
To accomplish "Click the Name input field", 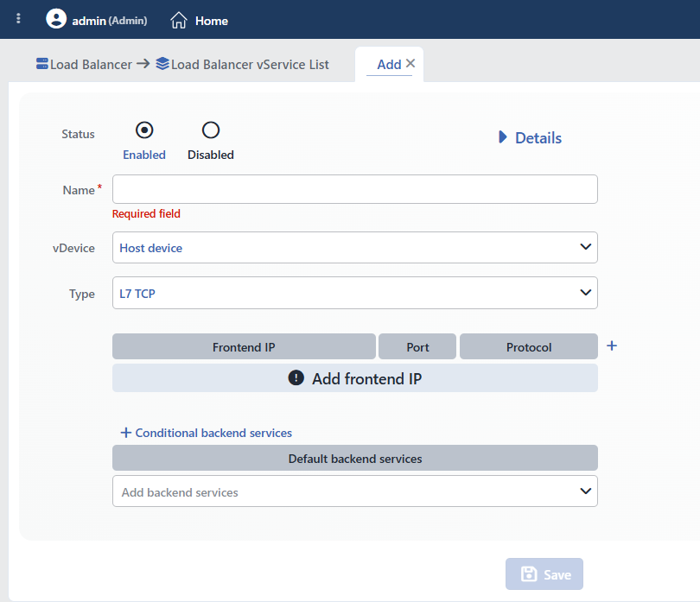I will (355, 189).
